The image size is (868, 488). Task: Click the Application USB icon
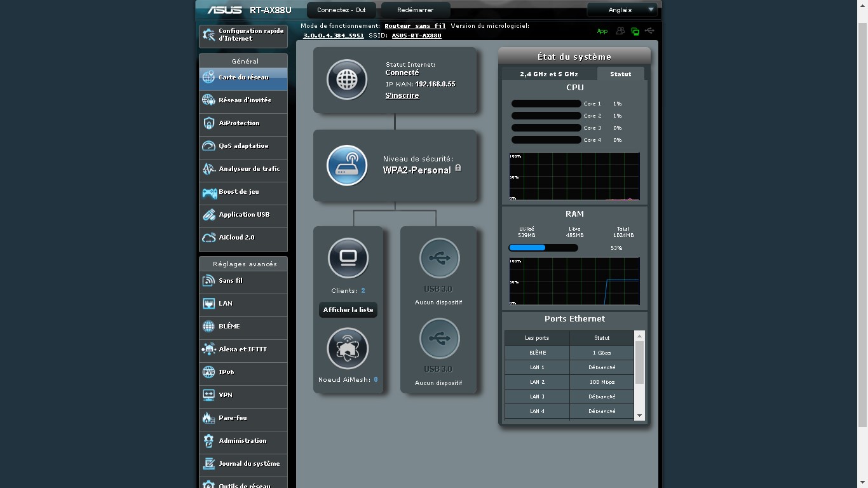point(209,215)
